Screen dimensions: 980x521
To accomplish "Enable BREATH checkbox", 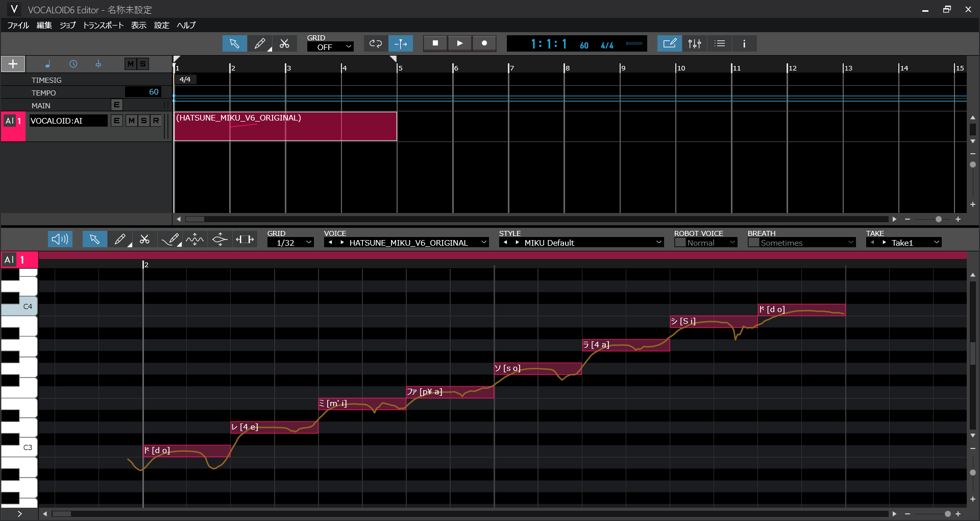I will click(753, 243).
